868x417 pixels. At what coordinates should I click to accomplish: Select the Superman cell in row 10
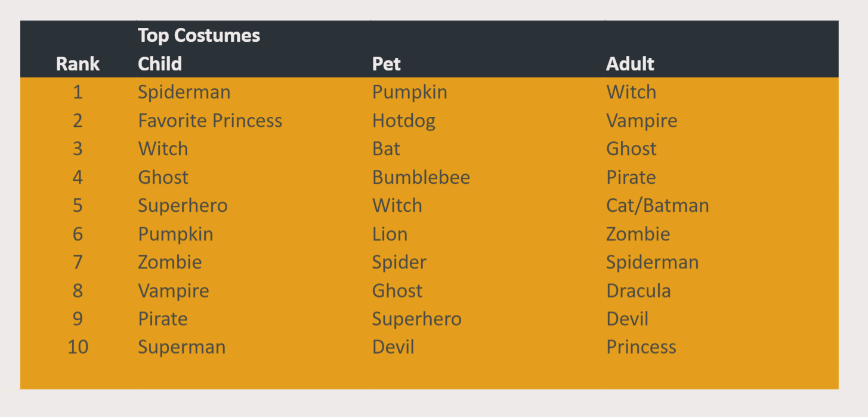(x=182, y=347)
